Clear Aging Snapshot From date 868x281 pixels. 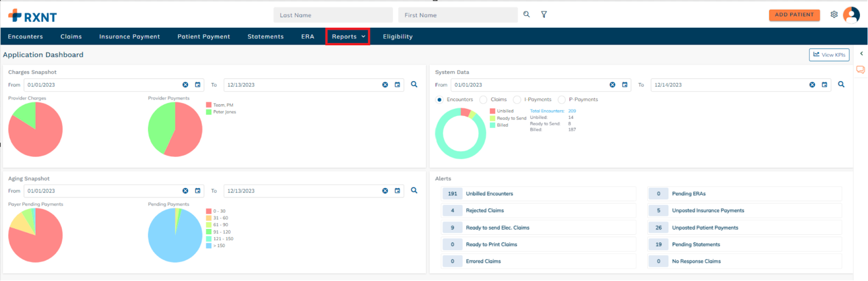(186, 191)
